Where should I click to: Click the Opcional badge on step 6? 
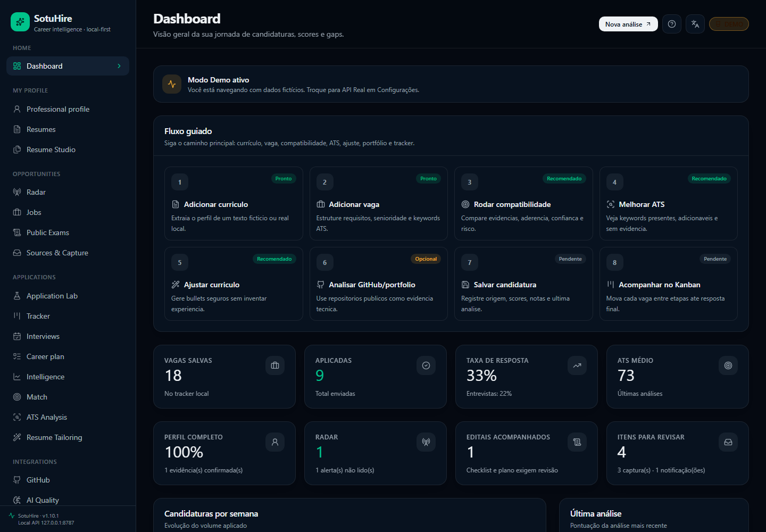point(426,259)
